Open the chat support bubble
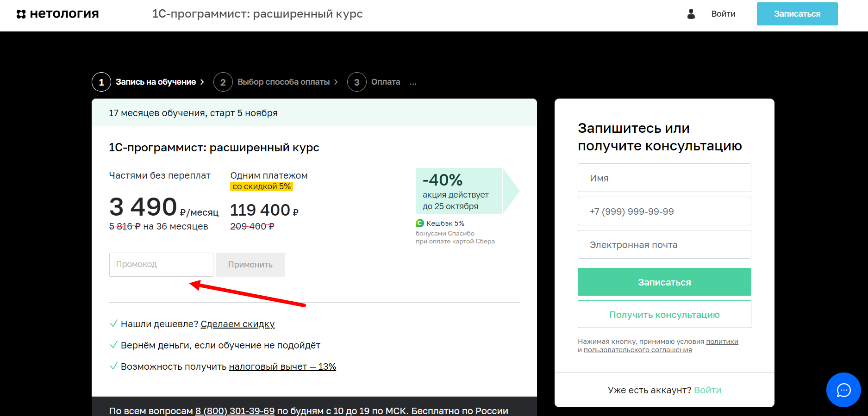 click(843, 390)
